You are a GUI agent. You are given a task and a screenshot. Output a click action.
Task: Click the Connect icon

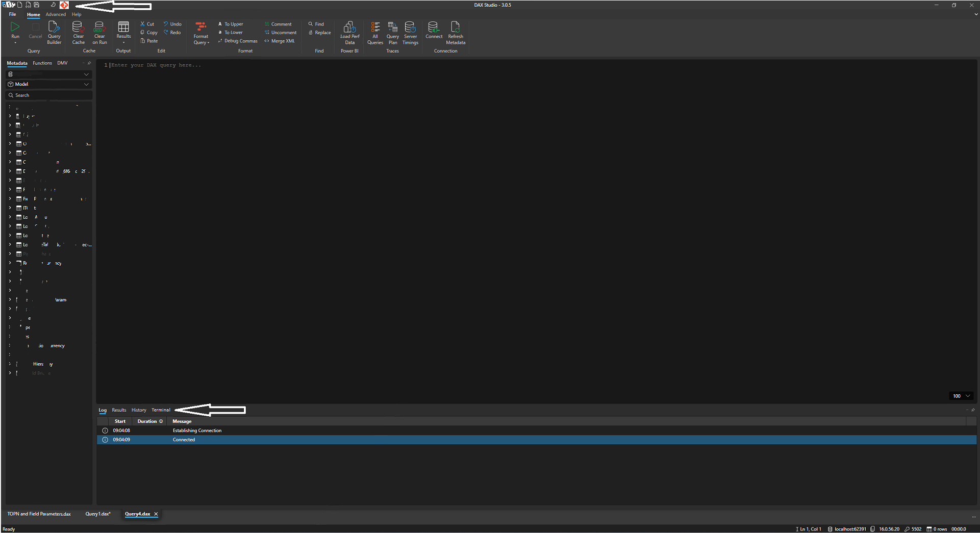434,31
